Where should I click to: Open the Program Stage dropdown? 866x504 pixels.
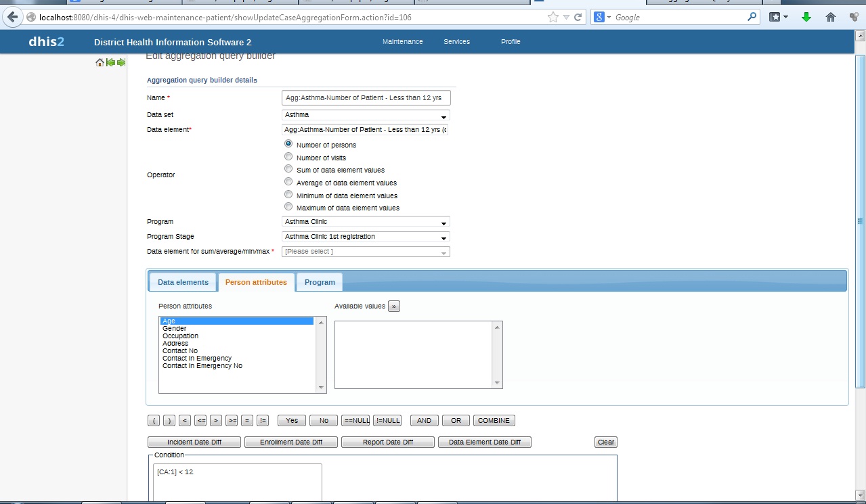(x=366, y=237)
